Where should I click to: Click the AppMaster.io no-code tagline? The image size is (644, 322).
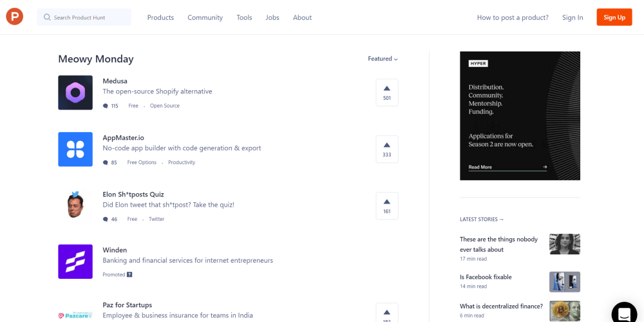182,148
